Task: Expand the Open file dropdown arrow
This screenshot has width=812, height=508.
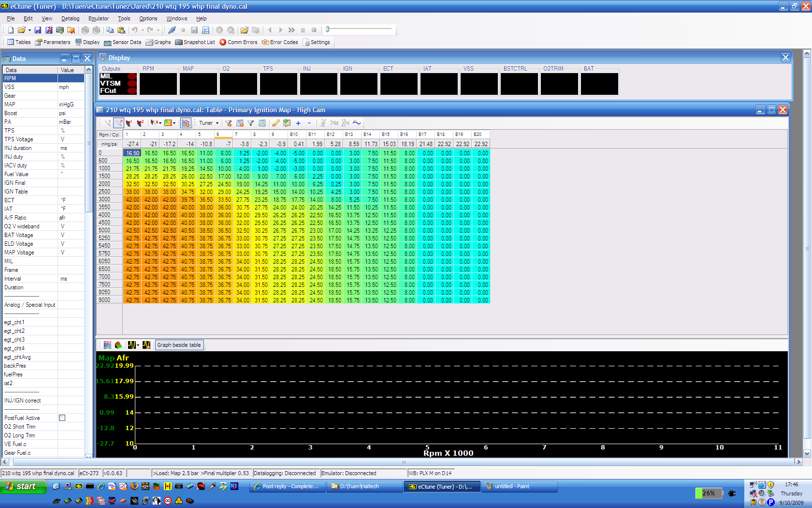Action: click(x=29, y=30)
